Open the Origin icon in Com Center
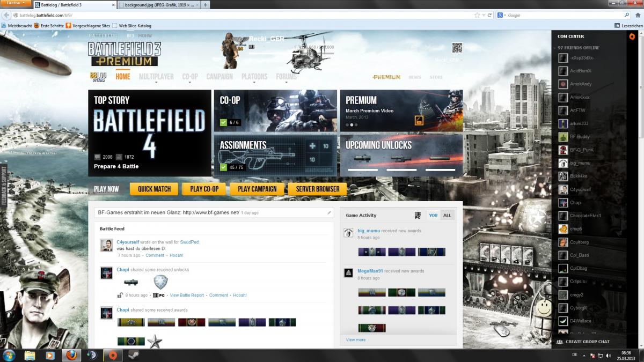Viewport: 644px width, 362px height. point(632,36)
